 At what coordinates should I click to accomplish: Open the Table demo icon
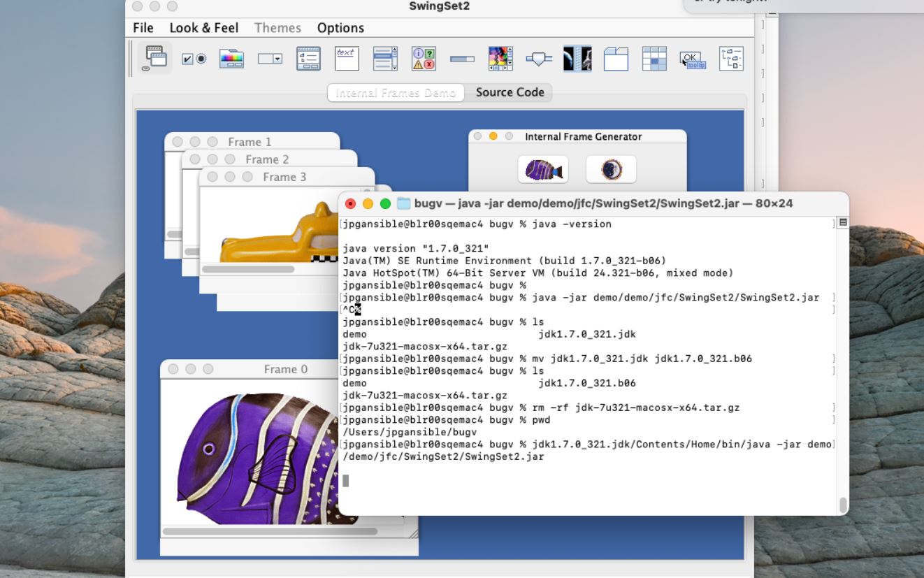[x=654, y=59]
